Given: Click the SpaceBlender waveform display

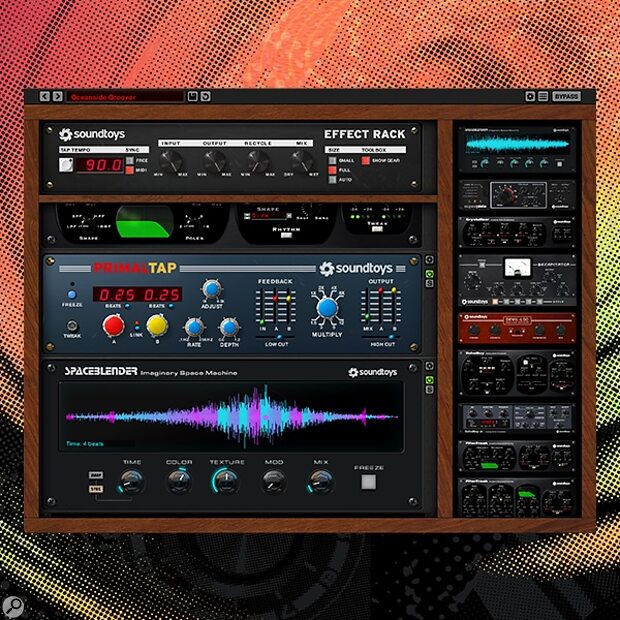Looking at the screenshot, I should [x=231, y=417].
